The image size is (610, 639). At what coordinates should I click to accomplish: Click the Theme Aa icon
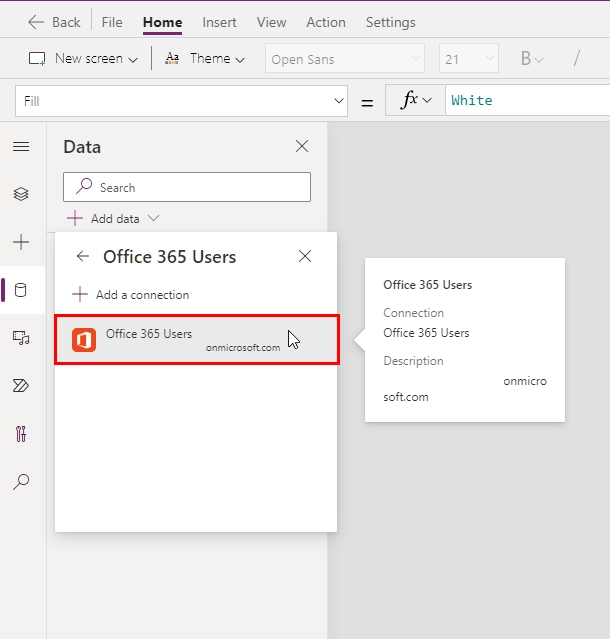pyautogui.click(x=172, y=59)
